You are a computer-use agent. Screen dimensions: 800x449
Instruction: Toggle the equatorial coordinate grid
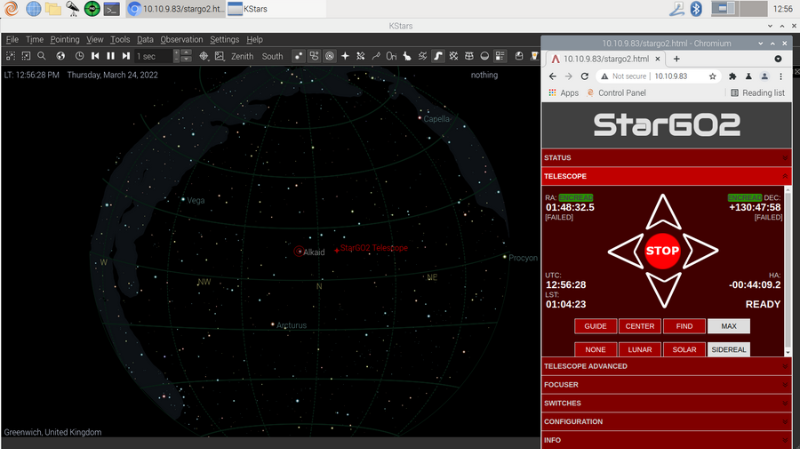tap(454, 56)
